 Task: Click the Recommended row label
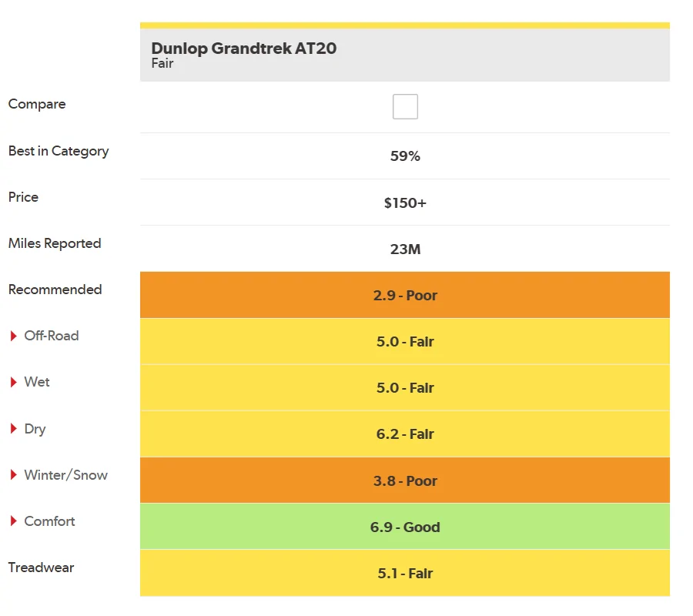click(55, 290)
